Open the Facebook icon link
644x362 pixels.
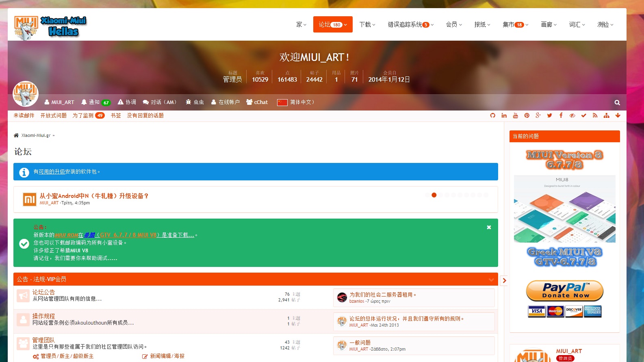tap(561, 115)
